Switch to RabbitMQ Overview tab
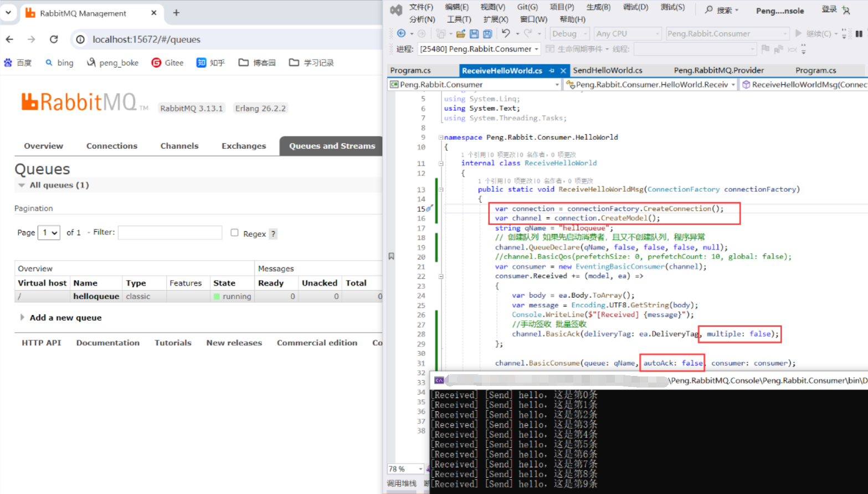 (x=43, y=146)
